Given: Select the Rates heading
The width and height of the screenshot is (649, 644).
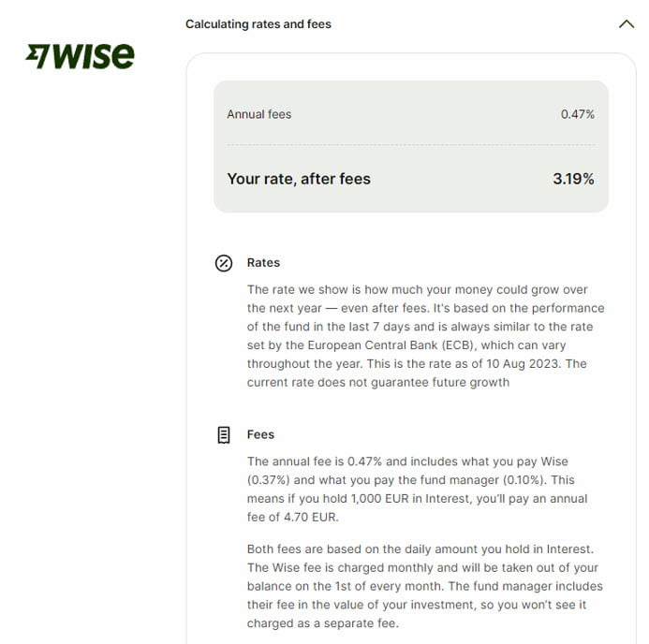Looking at the screenshot, I should click(263, 263).
